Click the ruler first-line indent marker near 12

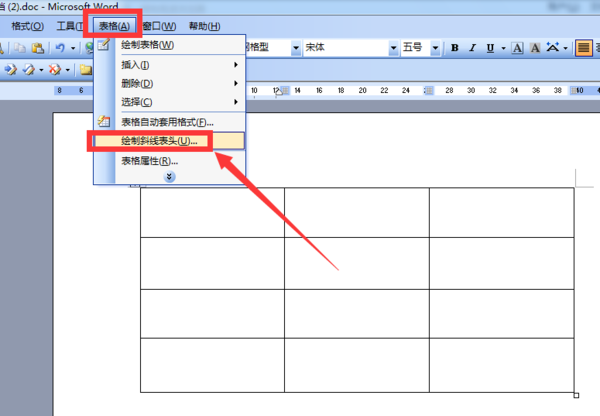coord(279,91)
